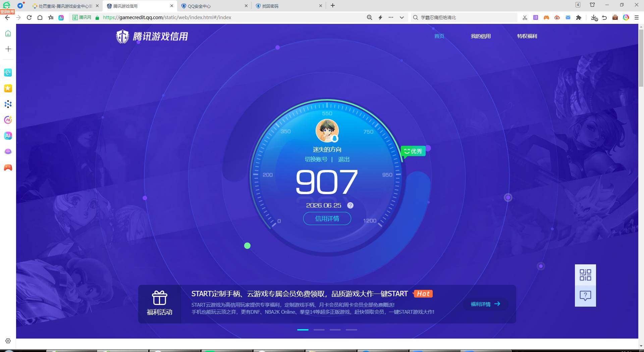Image resolution: width=644 pixels, height=352 pixels.
Task: Open the puzzle-piece extensions manager
Action: pos(579,17)
